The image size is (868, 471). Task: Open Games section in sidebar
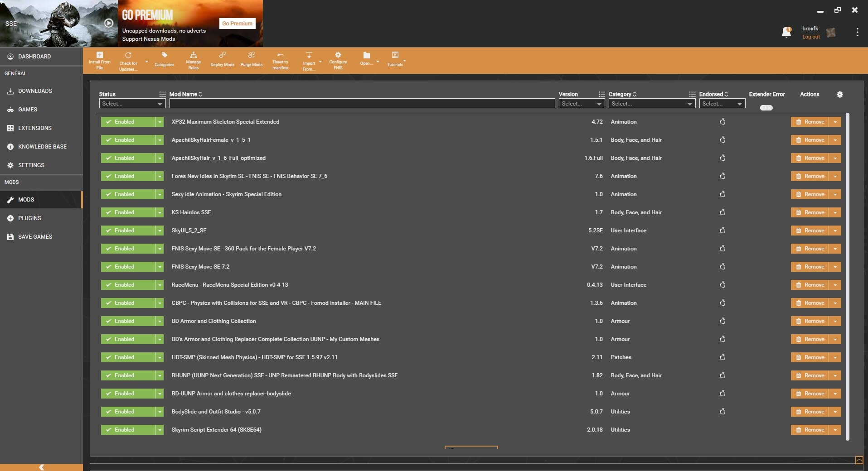click(x=41, y=110)
